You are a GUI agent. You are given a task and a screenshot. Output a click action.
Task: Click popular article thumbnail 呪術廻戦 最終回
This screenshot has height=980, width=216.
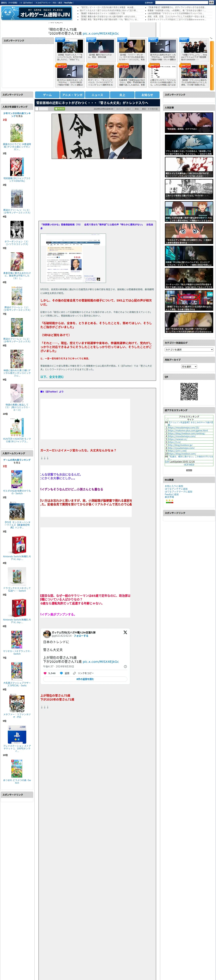[189, 122]
